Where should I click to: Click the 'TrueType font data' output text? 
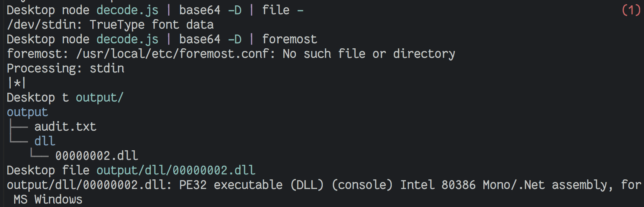click(151, 25)
